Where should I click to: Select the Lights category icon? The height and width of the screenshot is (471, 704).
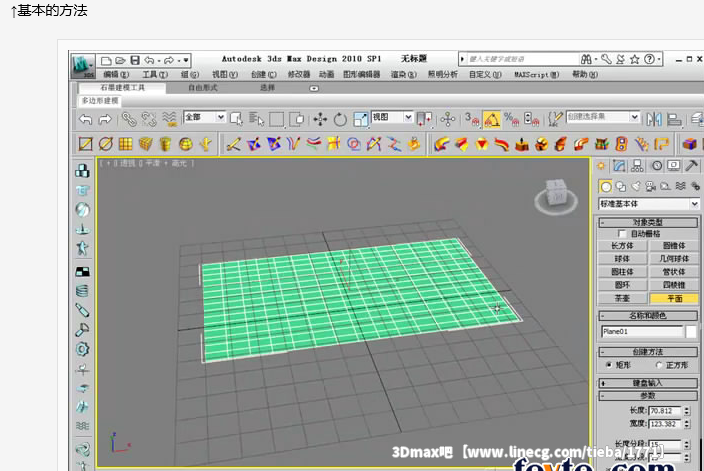[x=636, y=186]
